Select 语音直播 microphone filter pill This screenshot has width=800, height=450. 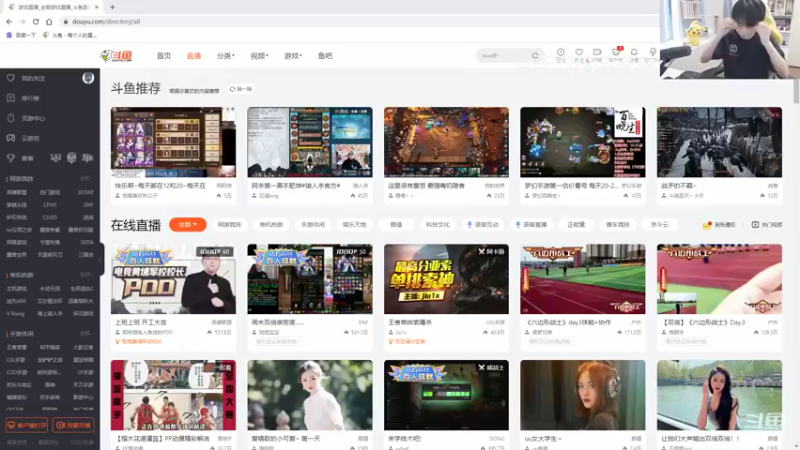point(531,224)
